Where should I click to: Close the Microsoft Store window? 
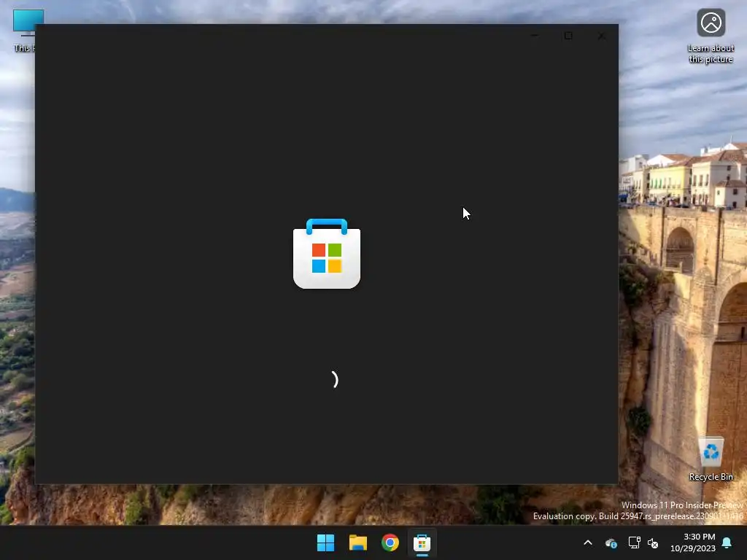tap(601, 36)
